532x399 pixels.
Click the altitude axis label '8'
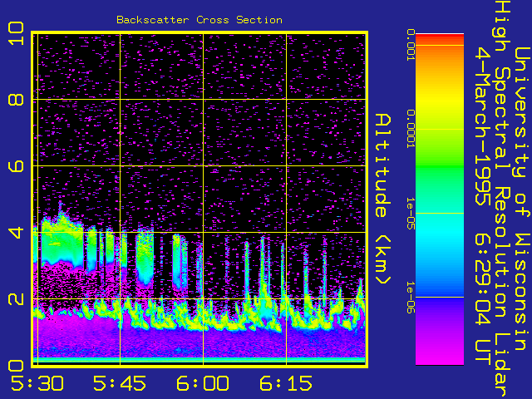coord(17,100)
